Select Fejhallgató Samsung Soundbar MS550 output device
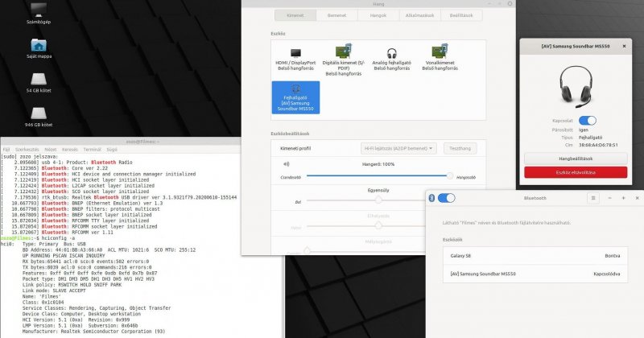Screen dimensions: 644x338 point(295,97)
